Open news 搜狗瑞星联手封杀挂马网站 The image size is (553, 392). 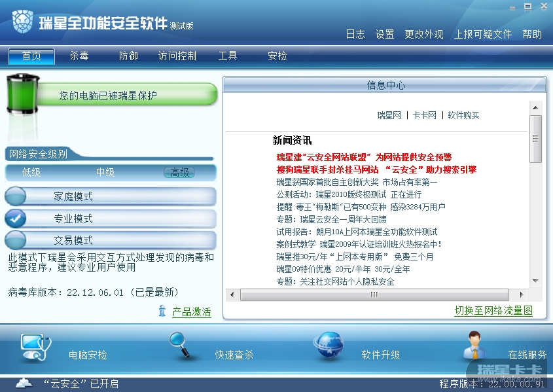click(x=376, y=169)
